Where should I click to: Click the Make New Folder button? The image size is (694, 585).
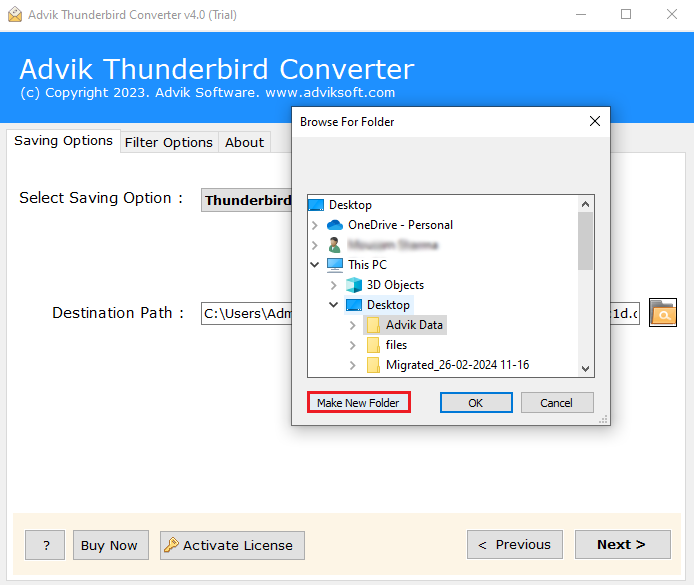(x=359, y=403)
